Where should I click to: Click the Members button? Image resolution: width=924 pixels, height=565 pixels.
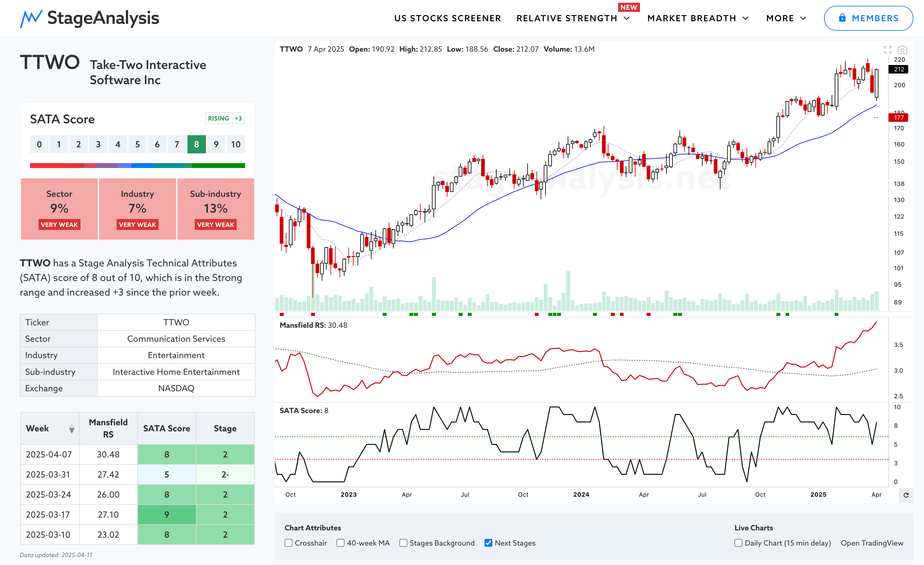tap(868, 18)
